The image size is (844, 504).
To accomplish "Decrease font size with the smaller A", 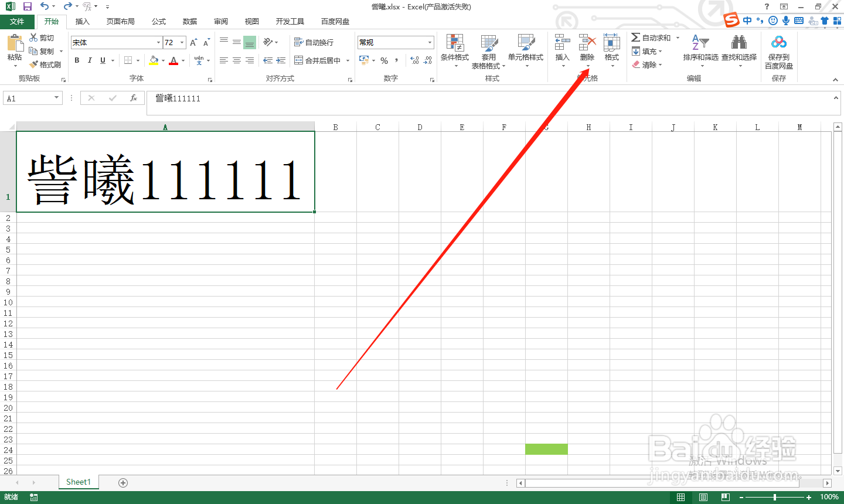I will coord(206,42).
